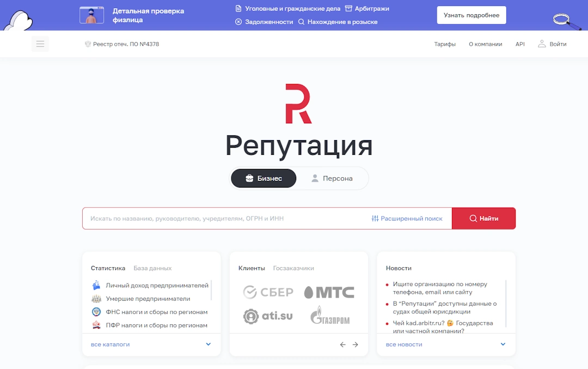Switch search mode to Персона
The height and width of the screenshot is (369, 588).
[x=332, y=178]
